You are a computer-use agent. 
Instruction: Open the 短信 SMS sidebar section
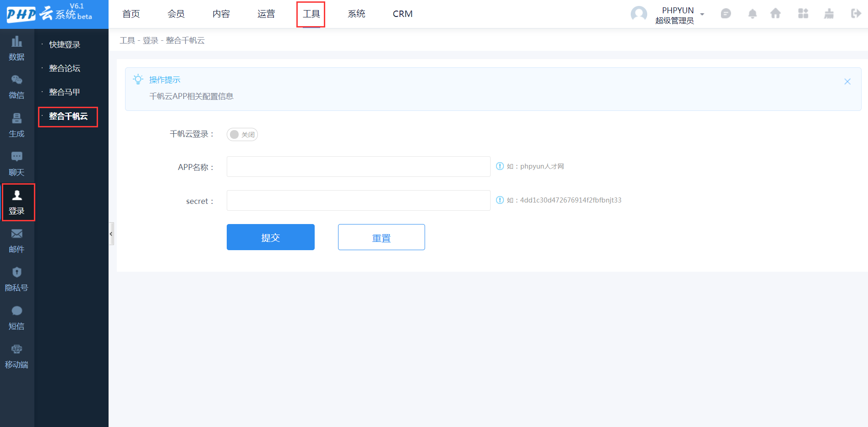(17, 318)
